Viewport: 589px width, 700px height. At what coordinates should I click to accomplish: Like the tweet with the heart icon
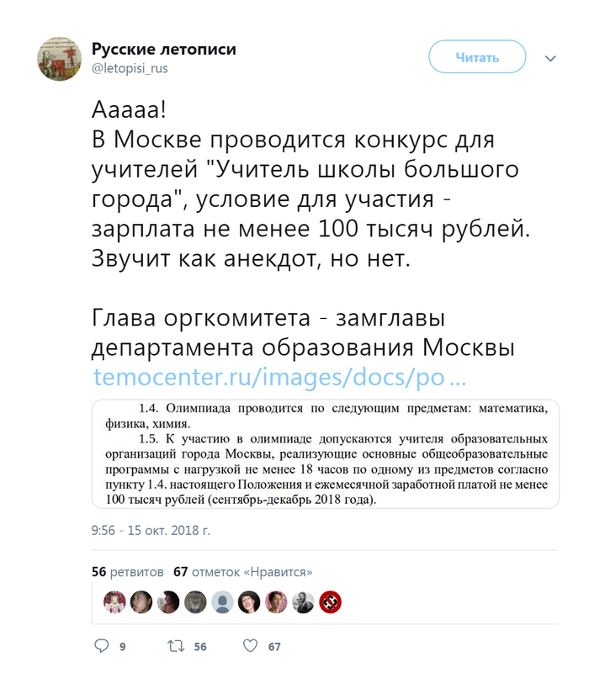pyautogui.click(x=250, y=646)
